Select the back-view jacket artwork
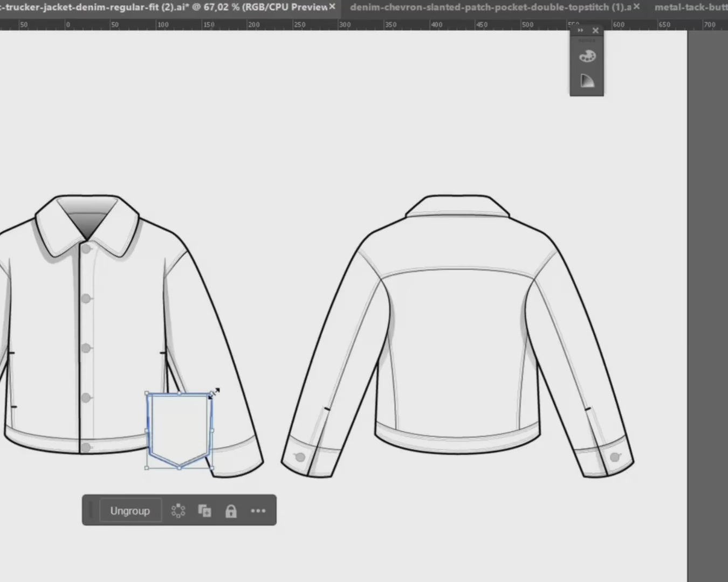The width and height of the screenshot is (728, 582). 458,323
